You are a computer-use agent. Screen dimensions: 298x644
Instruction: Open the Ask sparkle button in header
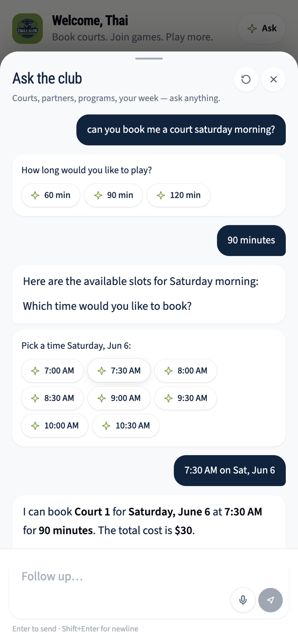point(262,29)
